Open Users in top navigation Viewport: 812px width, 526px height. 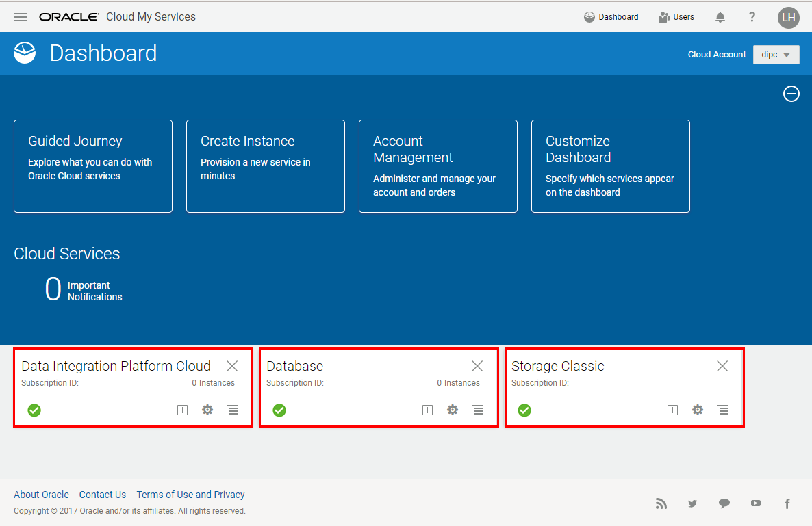[x=676, y=17]
